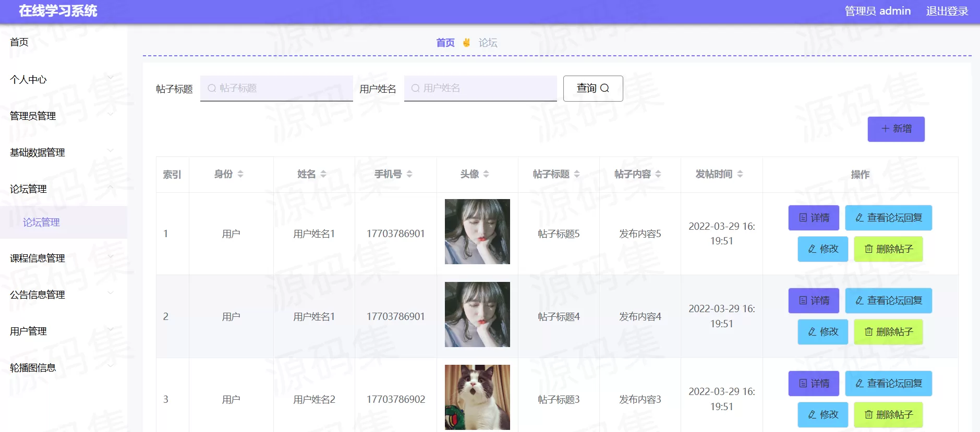The width and height of the screenshot is (980, 432).
Task: Sort the 帖子内容 column using its sort arrows
Action: point(658,174)
